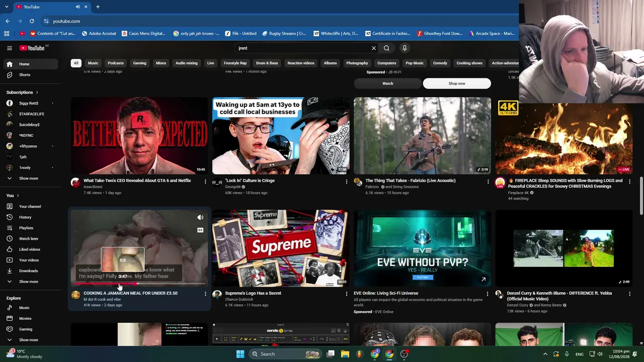The height and width of the screenshot is (362, 644).
Task: Select the Gaming filter chip
Action: tap(140, 63)
